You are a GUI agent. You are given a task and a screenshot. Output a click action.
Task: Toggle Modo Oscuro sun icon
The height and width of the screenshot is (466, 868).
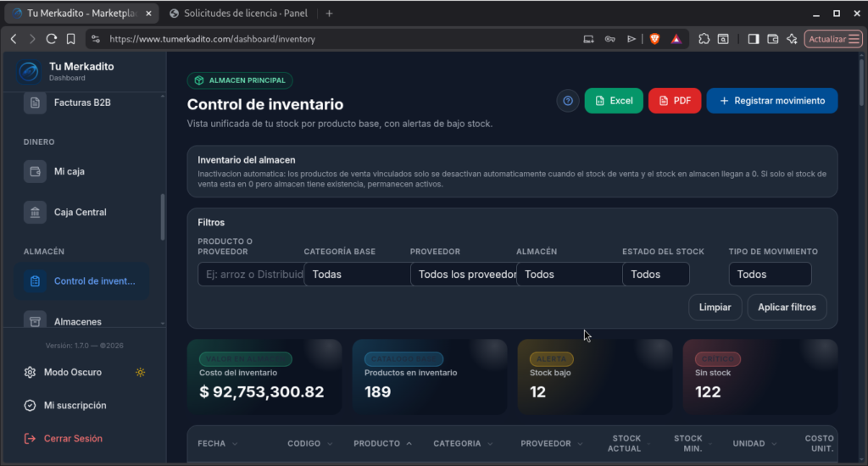[140, 373]
